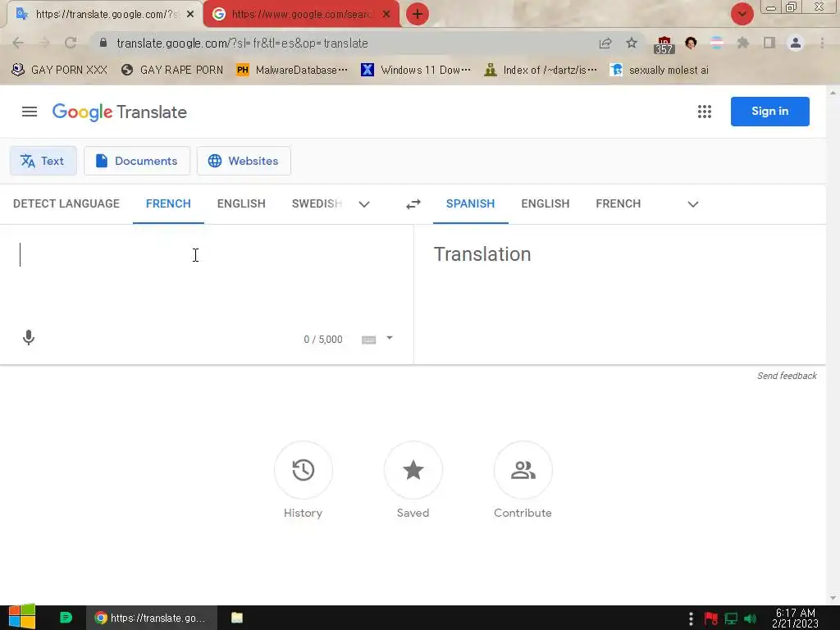
Task: Click the browser back arrow
Action: [x=18, y=43]
